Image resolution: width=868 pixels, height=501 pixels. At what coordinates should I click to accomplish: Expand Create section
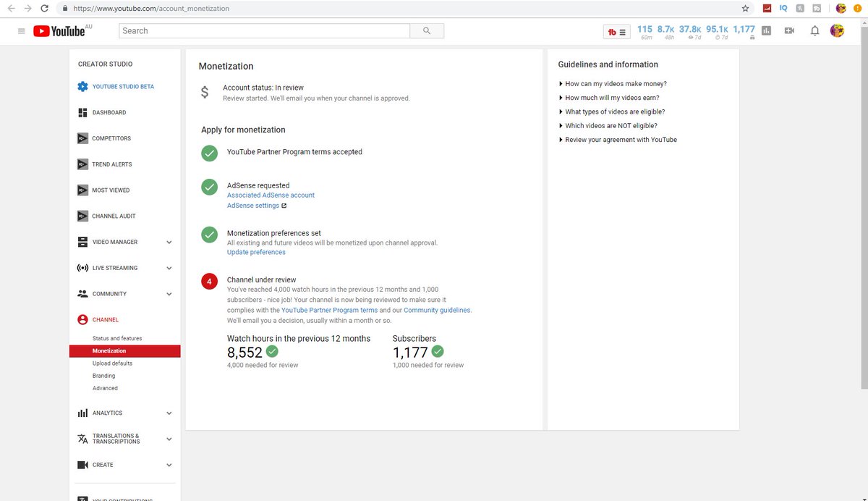(x=169, y=465)
